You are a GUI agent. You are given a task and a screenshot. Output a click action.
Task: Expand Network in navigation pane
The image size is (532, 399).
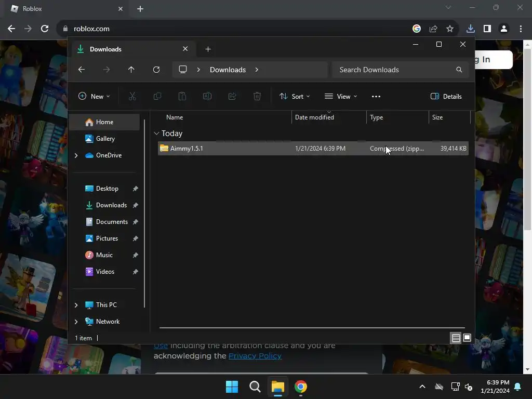76,322
